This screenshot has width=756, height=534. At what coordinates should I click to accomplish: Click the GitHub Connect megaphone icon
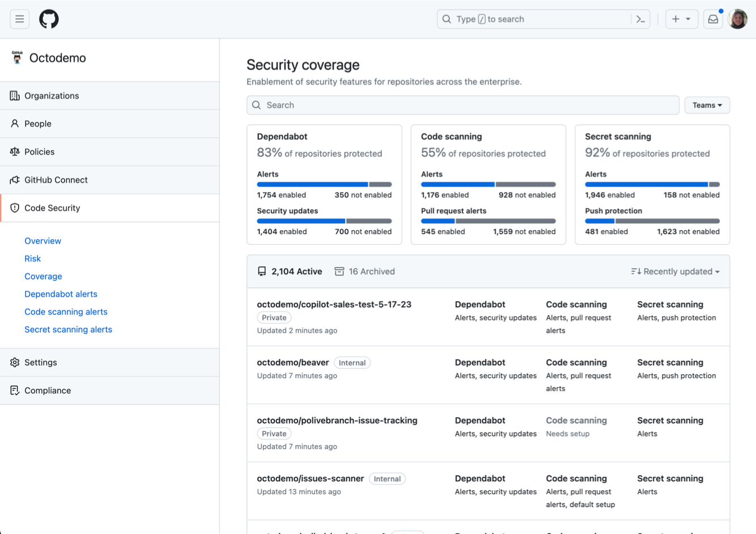[x=14, y=180]
